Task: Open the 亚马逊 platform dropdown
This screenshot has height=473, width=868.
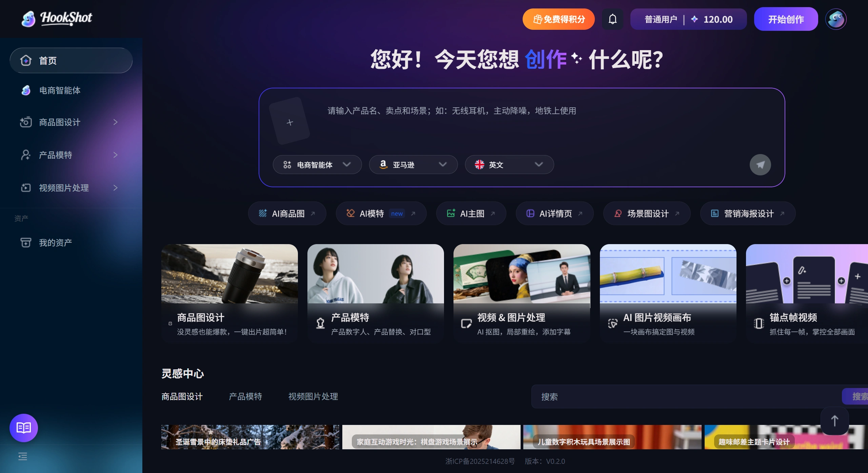Action: click(442, 165)
